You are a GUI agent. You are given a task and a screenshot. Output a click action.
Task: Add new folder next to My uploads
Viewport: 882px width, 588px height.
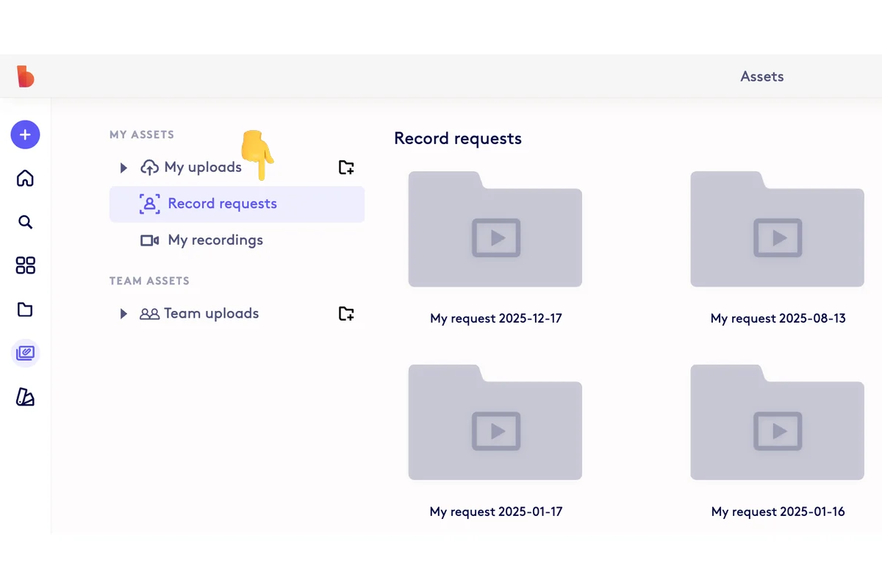pos(346,168)
